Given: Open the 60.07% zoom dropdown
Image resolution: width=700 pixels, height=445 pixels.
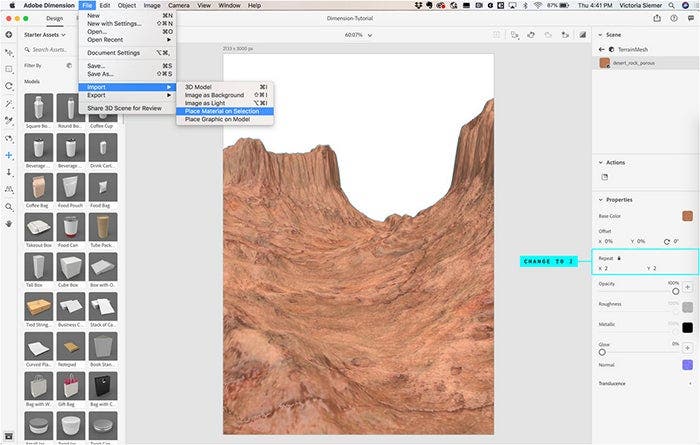Looking at the screenshot, I should [358, 35].
